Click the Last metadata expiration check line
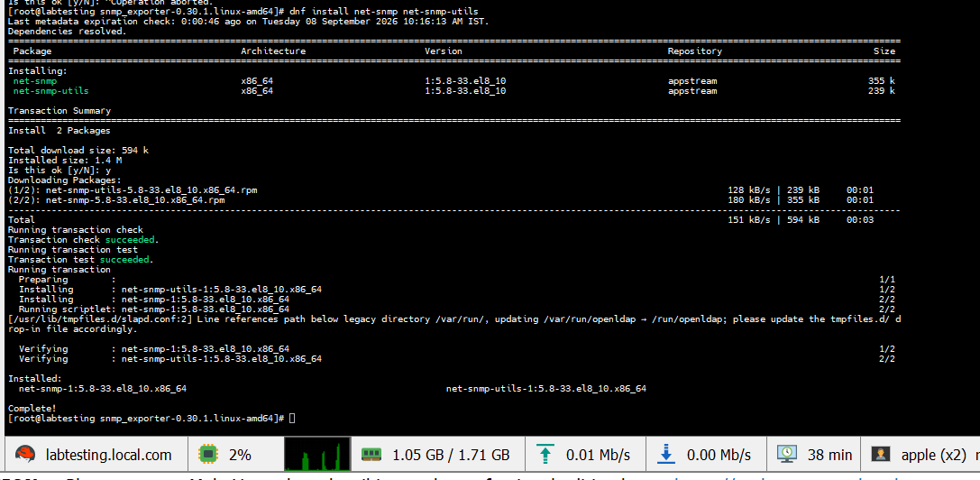This screenshot has width=980, height=480. (x=249, y=22)
